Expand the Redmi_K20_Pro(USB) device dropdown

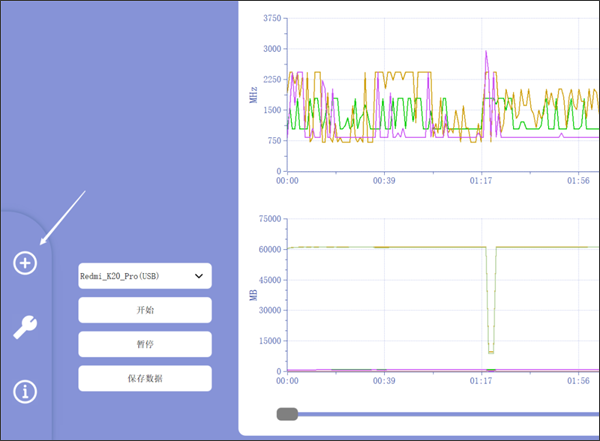(x=135, y=275)
